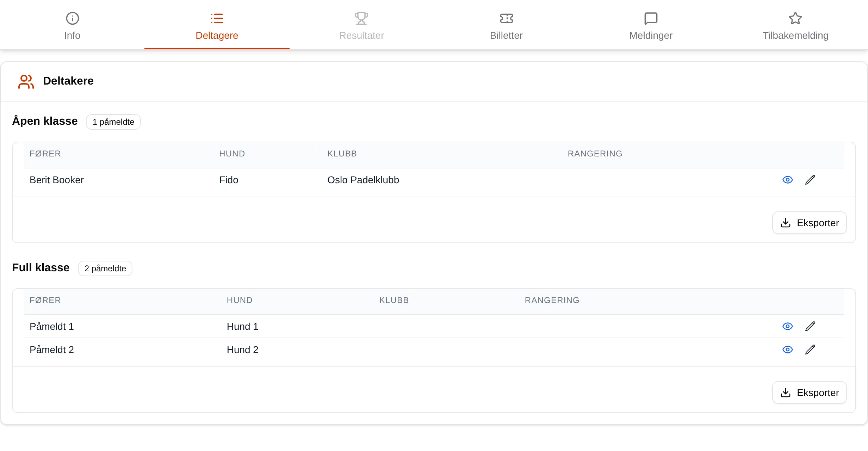The width and height of the screenshot is (868, 451).
Task: View Påmeldt 2 using the eye icon
Action: pos(787,350)
